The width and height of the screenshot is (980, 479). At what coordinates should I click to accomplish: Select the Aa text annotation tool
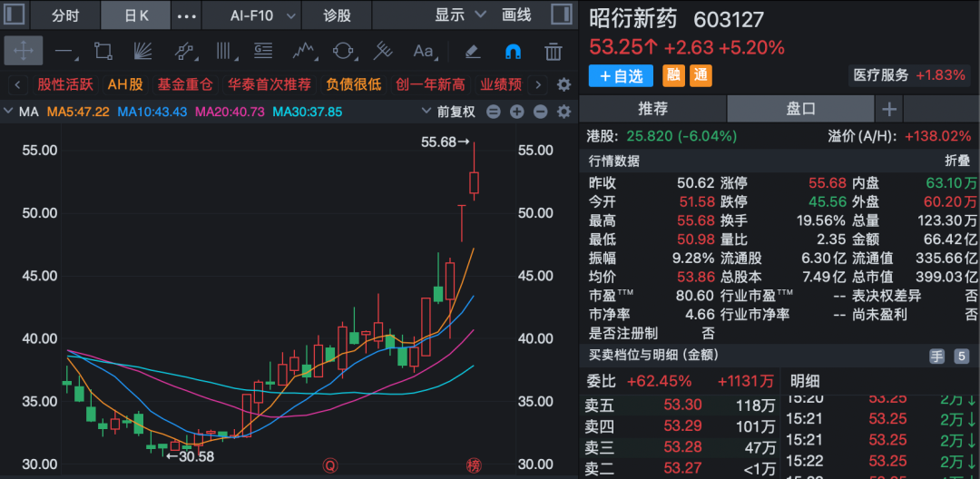click(423, 51)
